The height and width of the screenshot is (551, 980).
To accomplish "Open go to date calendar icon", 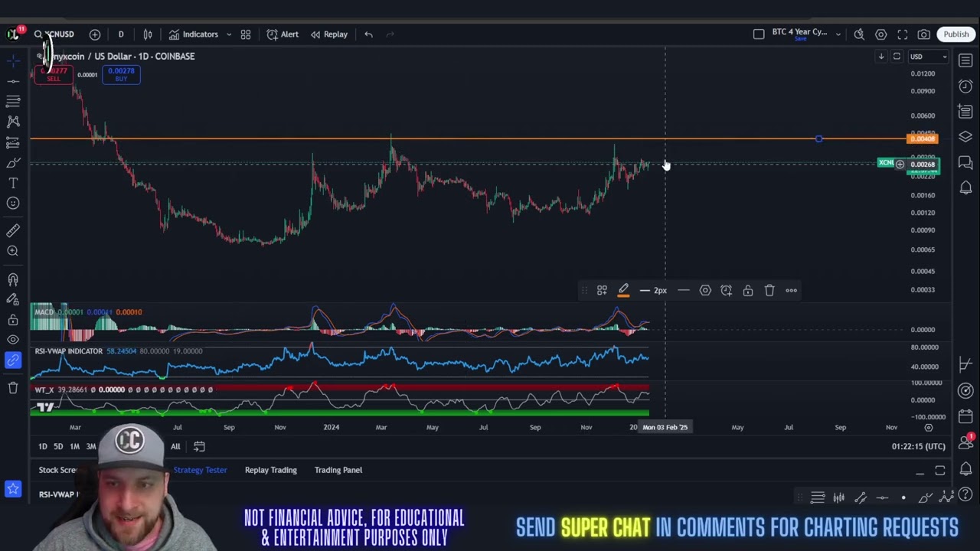I will tap(199, 446).
